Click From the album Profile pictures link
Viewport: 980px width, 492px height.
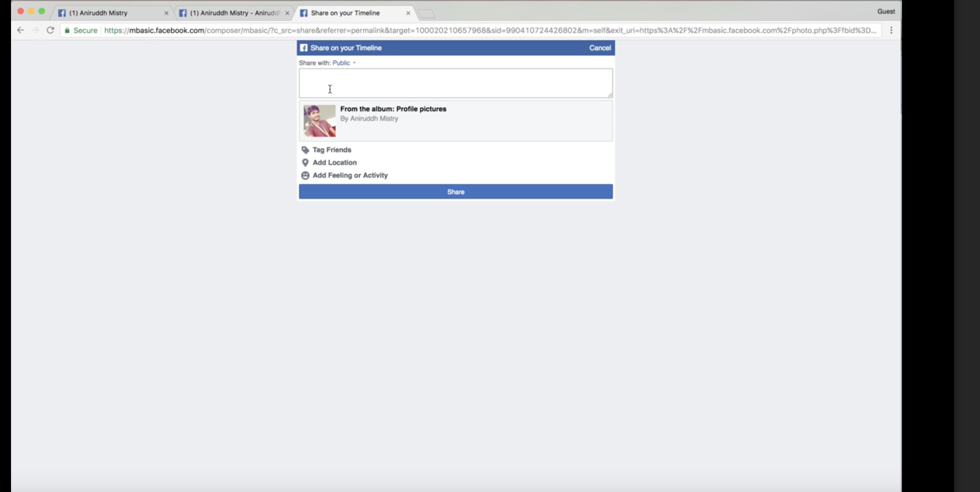coord(393,108)
